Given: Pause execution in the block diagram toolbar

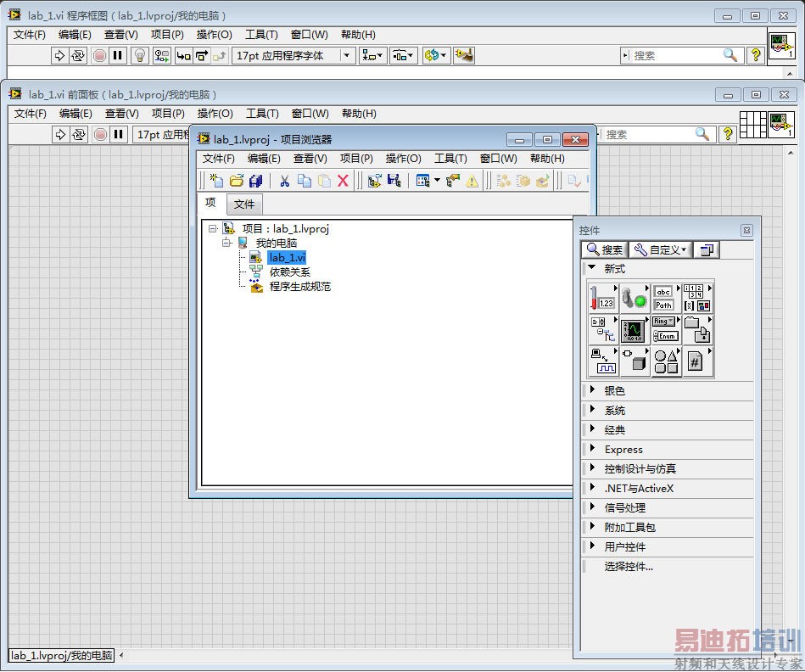Looking at the screenshot, I should click(x=118, y=55).
